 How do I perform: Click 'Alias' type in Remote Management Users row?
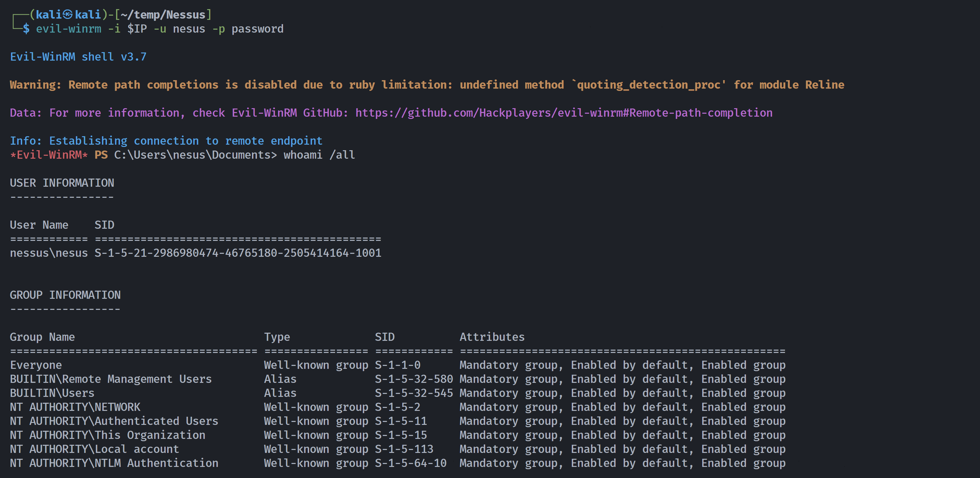click(280, 379)
